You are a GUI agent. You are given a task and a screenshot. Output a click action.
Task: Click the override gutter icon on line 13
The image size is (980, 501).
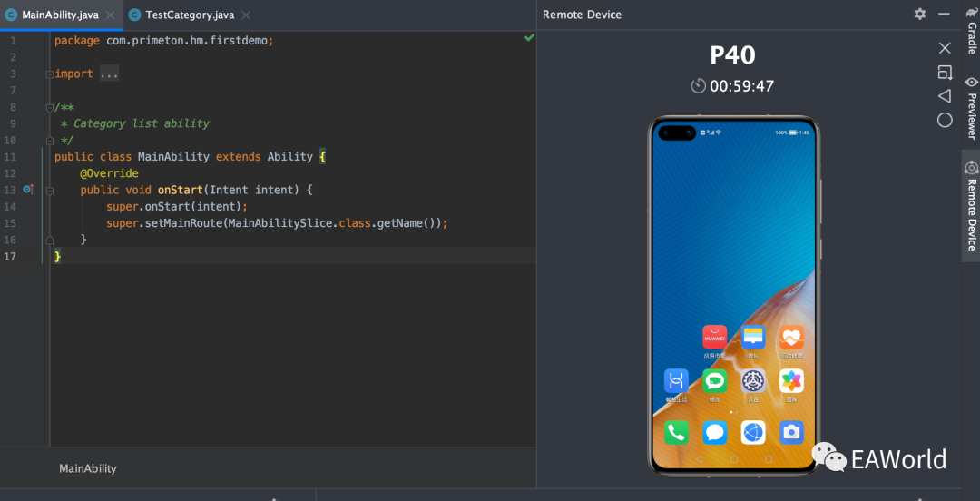click(28, 189)
